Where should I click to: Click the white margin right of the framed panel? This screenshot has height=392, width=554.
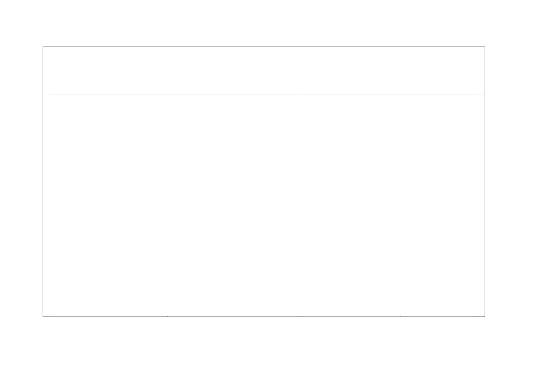pos(519,182)
